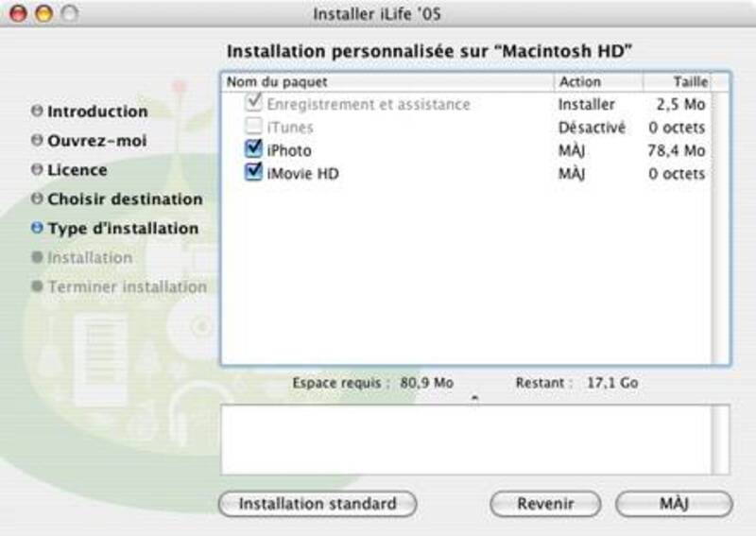
Task: Click the Taille column header
Action: [x=678, y=82]
